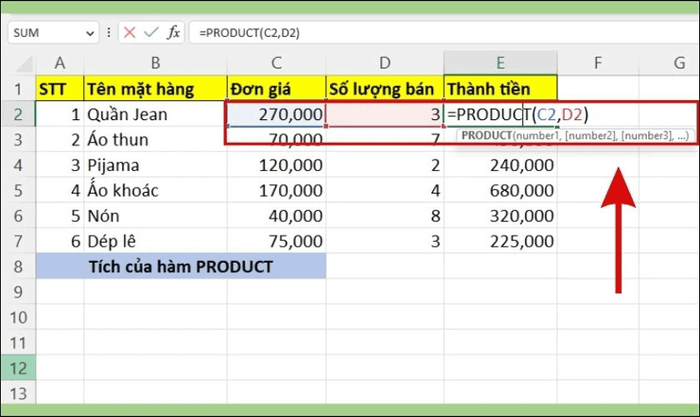Select the 'Quần Jean' cell

click(155, 114)
